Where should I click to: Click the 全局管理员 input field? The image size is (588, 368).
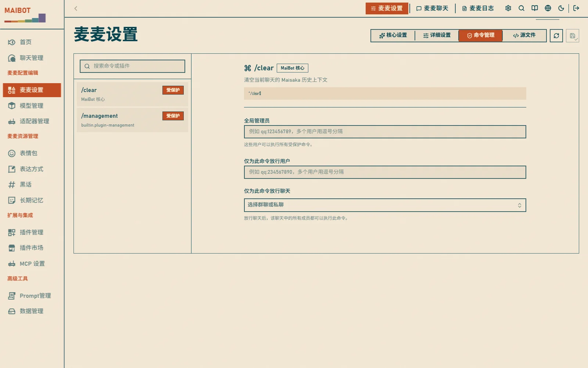(x=385, y=132)
